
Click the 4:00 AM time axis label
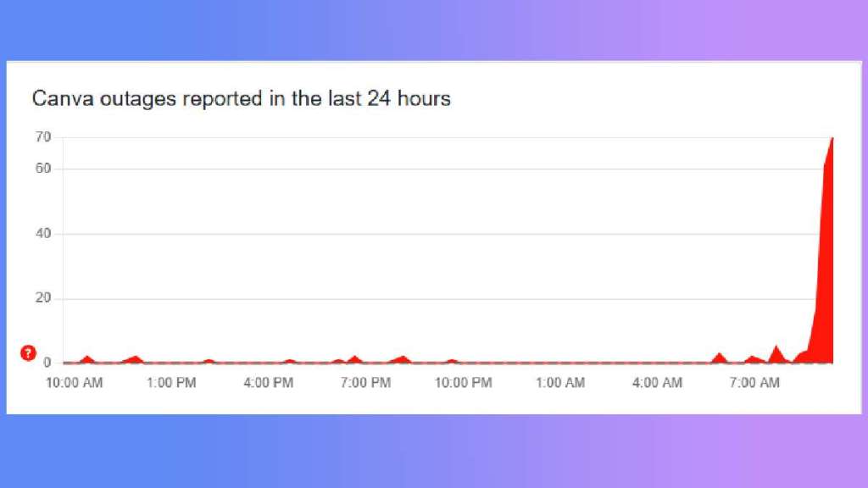[x=658, y=383]
